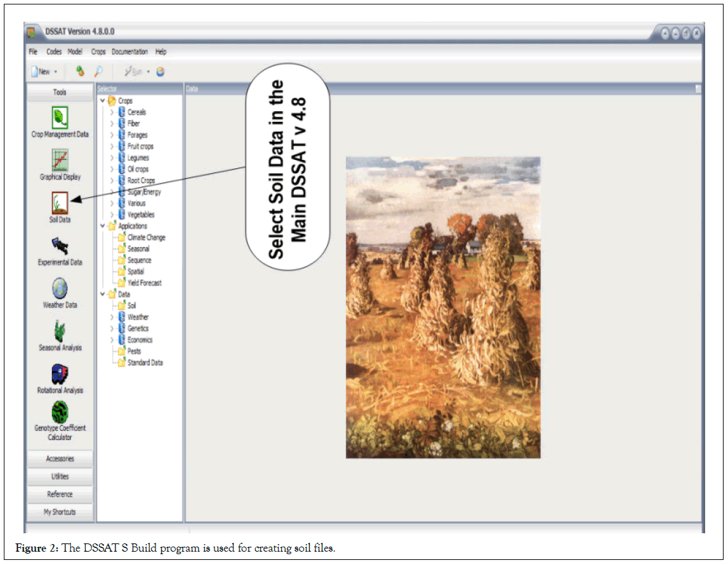
Task: Click the haystack painting in Data panel
Action: point(442,307)
